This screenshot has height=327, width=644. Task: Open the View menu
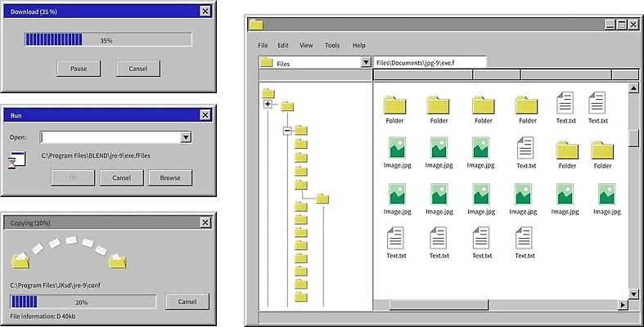[306, 45]
